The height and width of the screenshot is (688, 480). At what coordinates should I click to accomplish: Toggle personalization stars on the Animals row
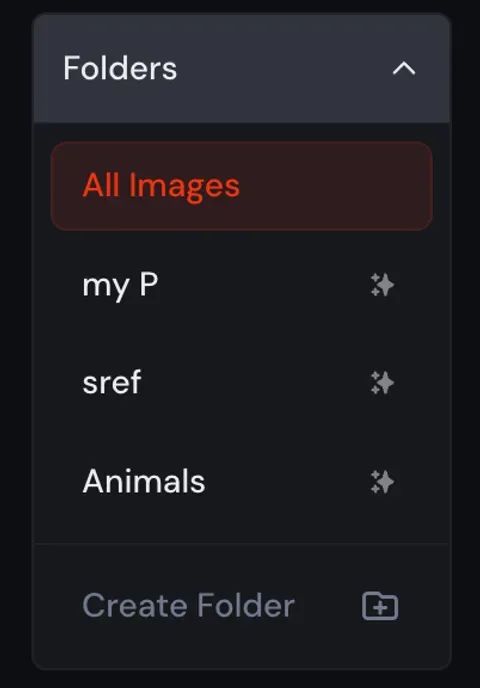pos(382,482)
